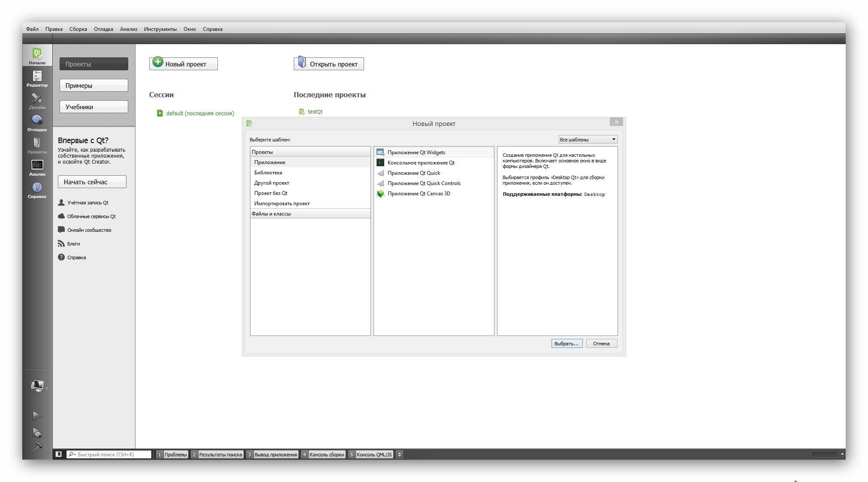Click the Быстрый поиск locator field
This screenshot has height=482, width=868.
(x=109, y=454)
